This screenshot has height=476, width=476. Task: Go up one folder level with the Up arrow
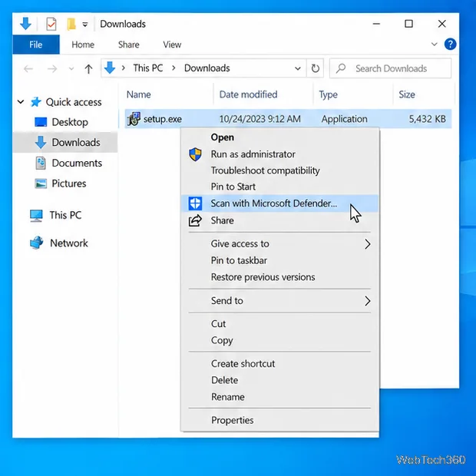tap(88, 69)
